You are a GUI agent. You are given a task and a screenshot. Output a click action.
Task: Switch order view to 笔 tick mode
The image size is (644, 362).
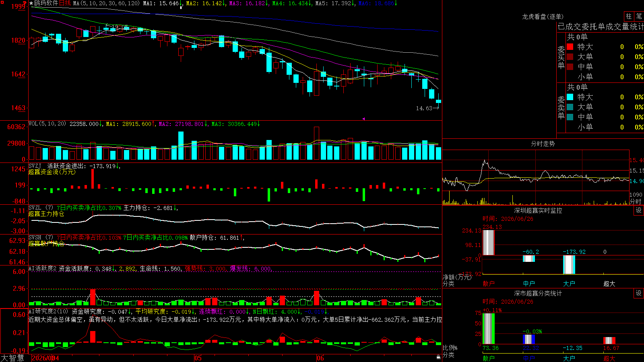pyautogui.click(x=639, y=16)
